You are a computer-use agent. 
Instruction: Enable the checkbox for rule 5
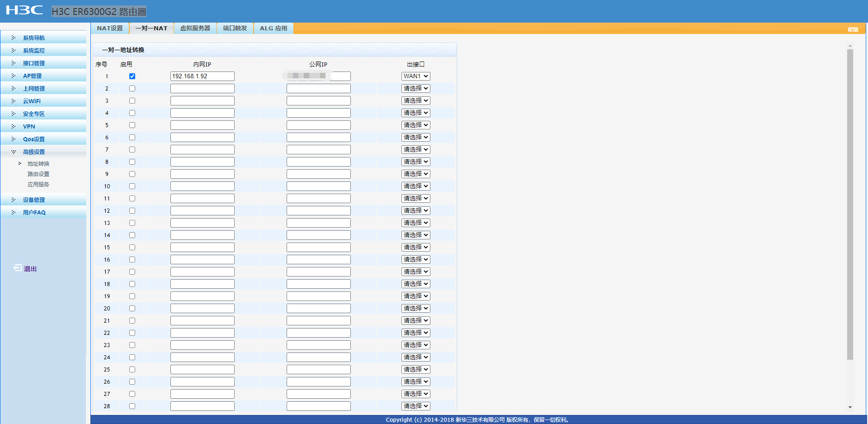[x=132, y=125]
